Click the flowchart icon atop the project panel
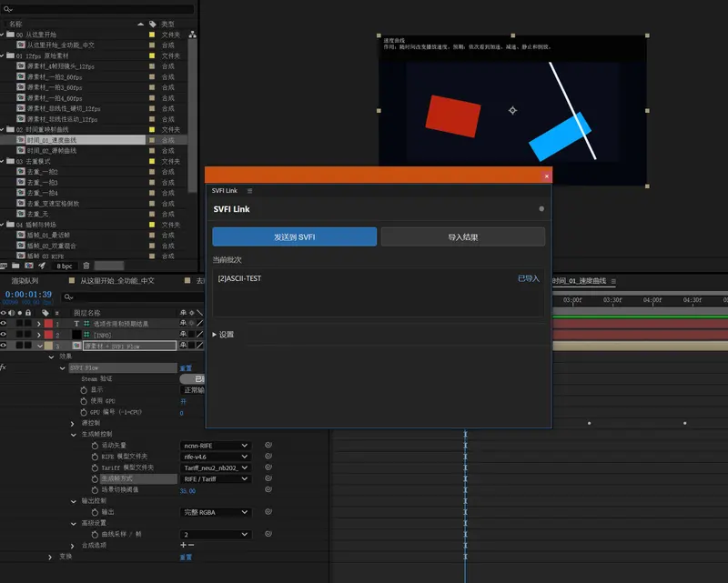Screen dimensions: 728x583 (x=192, y=35)
